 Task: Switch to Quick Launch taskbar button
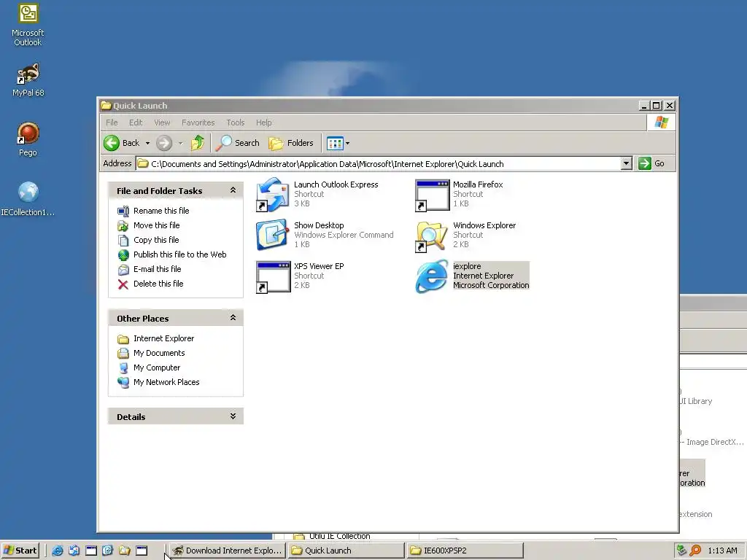pyautogui.click(x=346, y=551)
